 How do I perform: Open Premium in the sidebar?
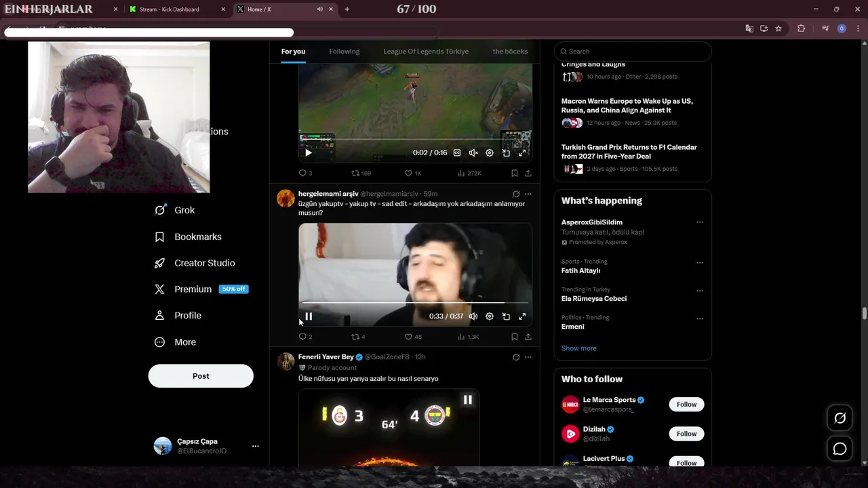tap(201, 289)
